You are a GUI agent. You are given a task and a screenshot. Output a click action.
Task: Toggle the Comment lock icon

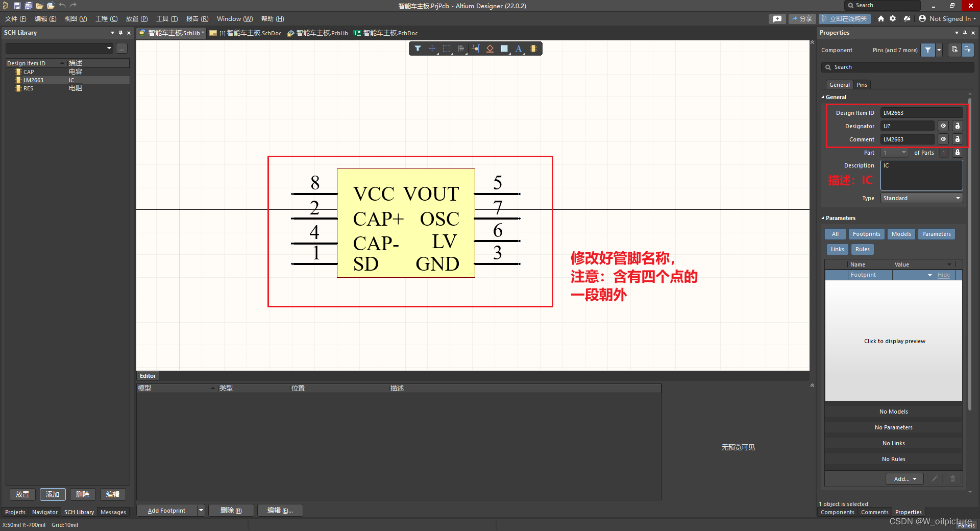coord(958,139)
